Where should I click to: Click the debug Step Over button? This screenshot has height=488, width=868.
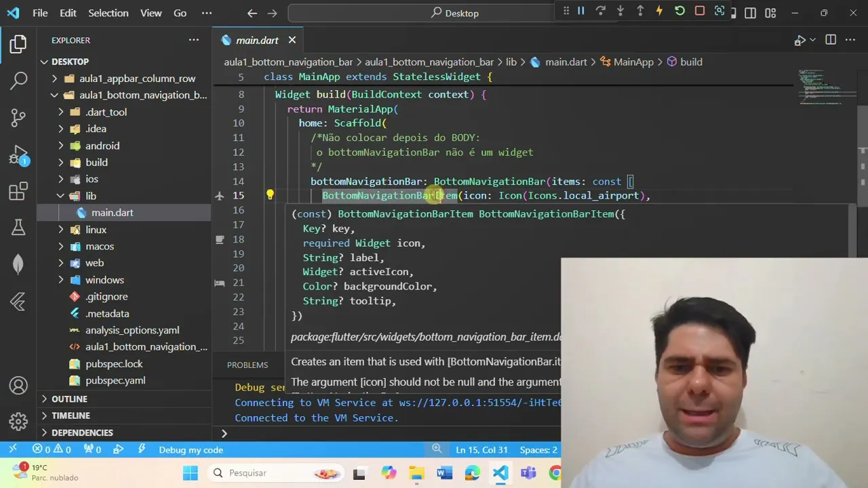pyautogui.click(x=600, y=11)
